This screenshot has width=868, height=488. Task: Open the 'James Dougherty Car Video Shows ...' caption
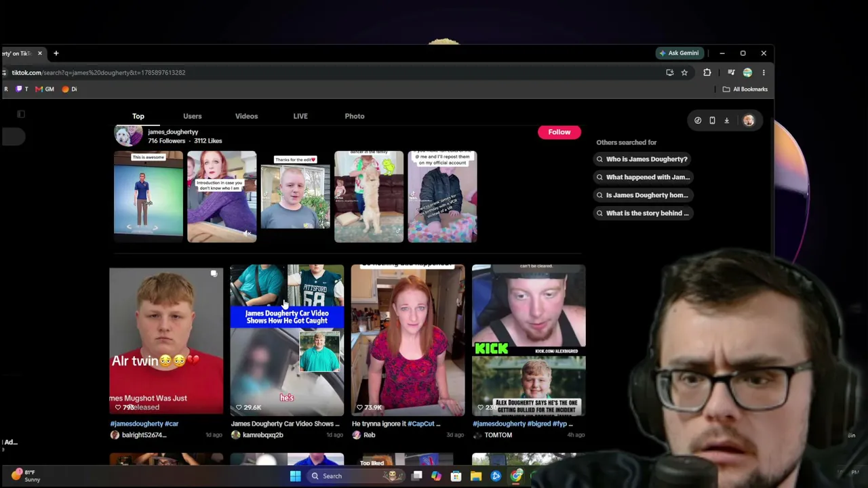pyautogui.click(x=285, y=424)
